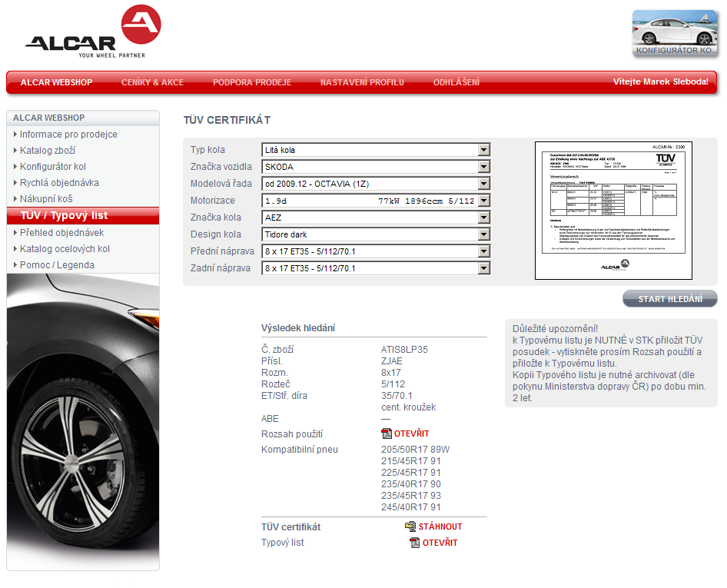This screenshot has width=727, height=588.
Task: Open NASTAVENÍ PROFILU menu item
Action: 362,82
